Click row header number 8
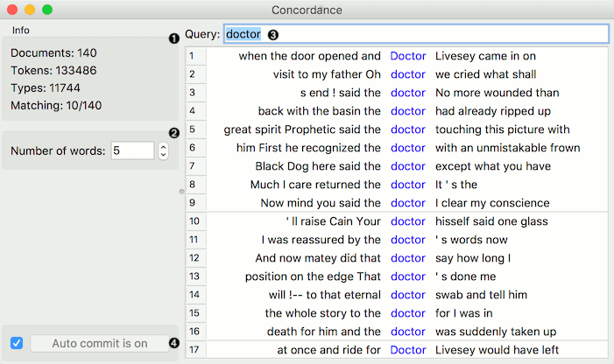The image size is (614, 364). (193, 185)
